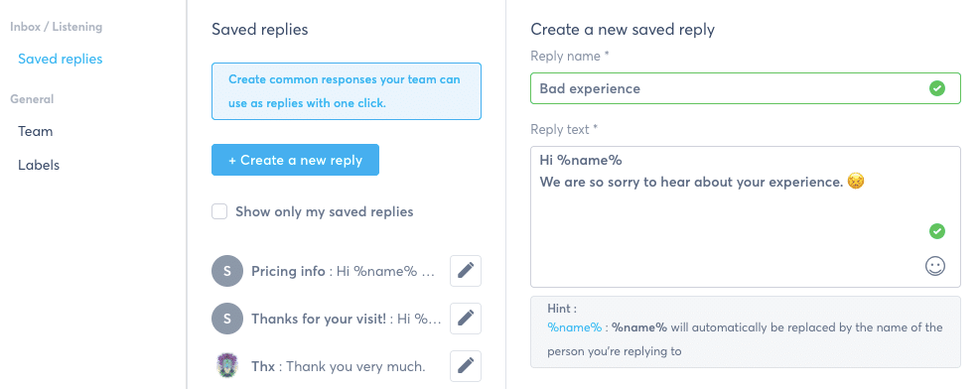Click the S avatar beside Thanks for your visit
This screenshot has height=389, width=980.
pos(226,319)
